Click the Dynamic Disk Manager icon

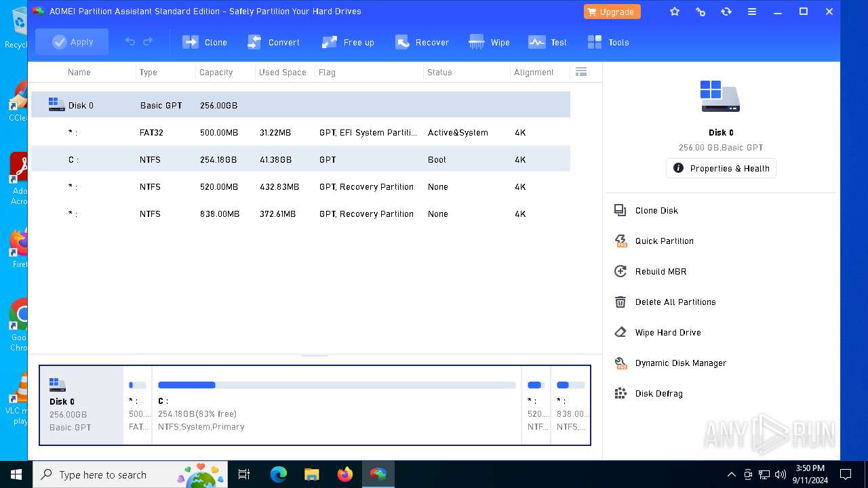pos(620,363)
